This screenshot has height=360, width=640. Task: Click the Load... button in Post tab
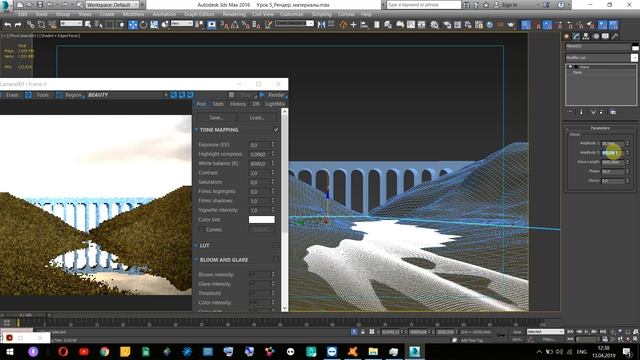pyautogui.click(x=257, y=118)
